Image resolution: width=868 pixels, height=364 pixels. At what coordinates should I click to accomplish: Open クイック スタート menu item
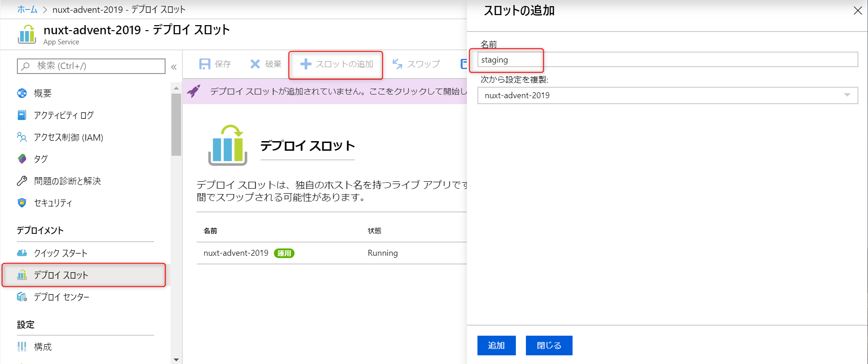[x=61, y=253]
